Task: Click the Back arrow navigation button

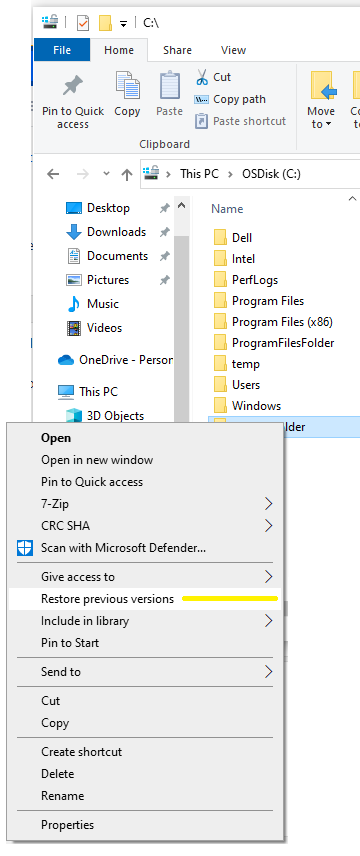Action: tap(53, 174)
